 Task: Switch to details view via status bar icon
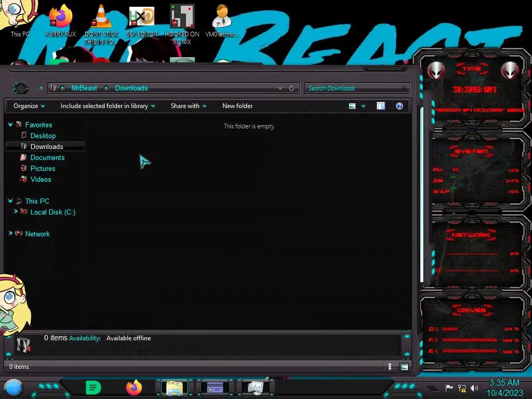click(390, 366)
